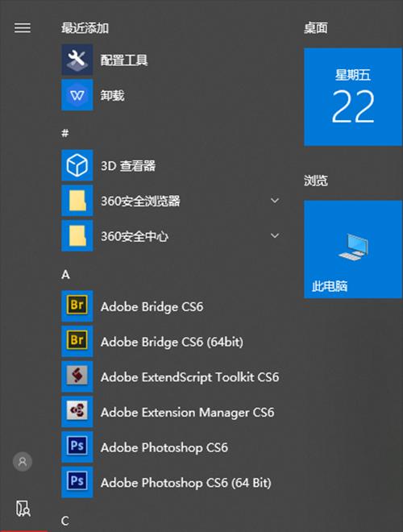Click Adobe Bridge CS6 (64bit) text label
The width and height of the screenshot is (403, 532).
click(x=172, y=342)
